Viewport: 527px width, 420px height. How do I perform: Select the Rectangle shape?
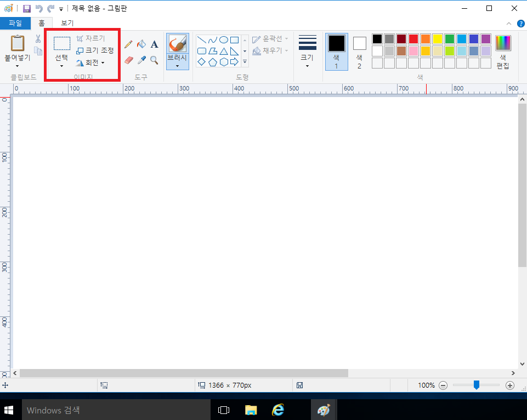234,40
